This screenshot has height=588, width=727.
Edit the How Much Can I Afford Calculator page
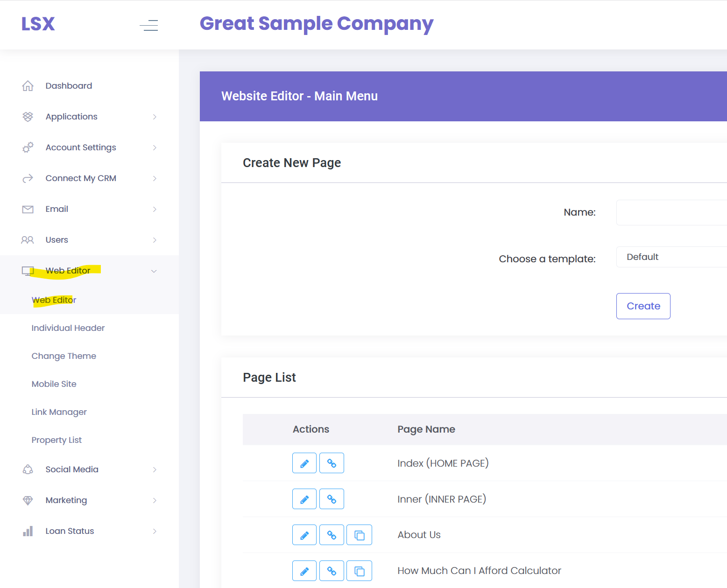pos(304,571)
